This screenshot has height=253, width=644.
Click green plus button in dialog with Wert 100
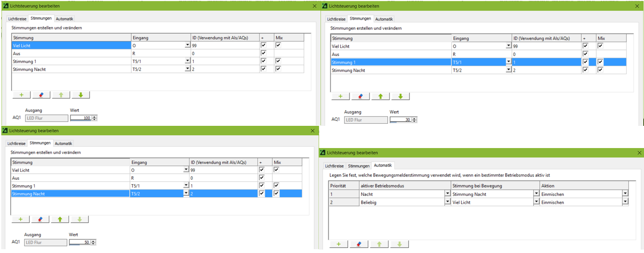(x=21, y=95)
